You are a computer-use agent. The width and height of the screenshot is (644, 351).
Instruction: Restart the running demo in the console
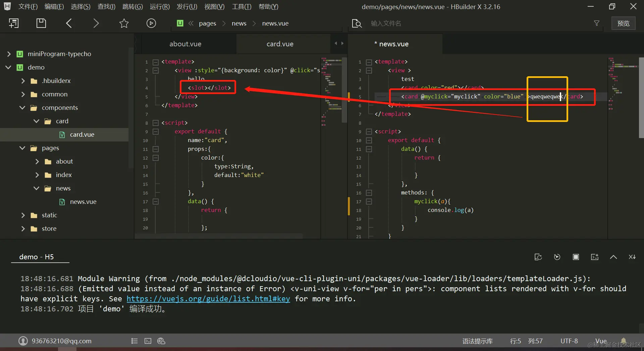click(x=557, y=257)
